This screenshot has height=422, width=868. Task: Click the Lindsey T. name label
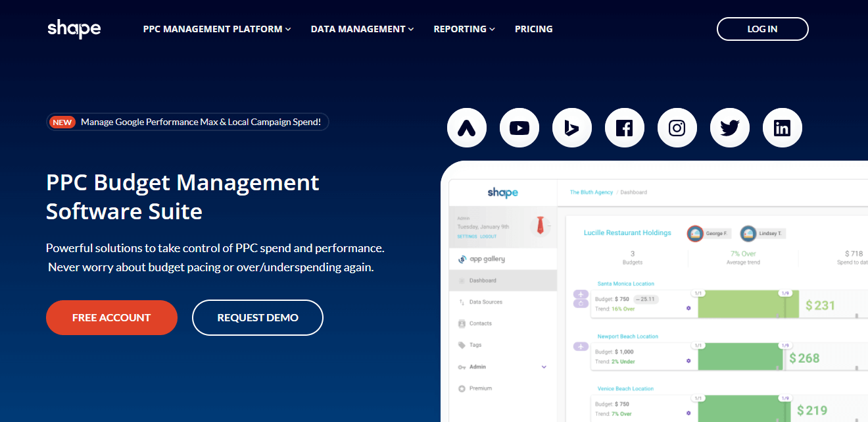(771, 234)
